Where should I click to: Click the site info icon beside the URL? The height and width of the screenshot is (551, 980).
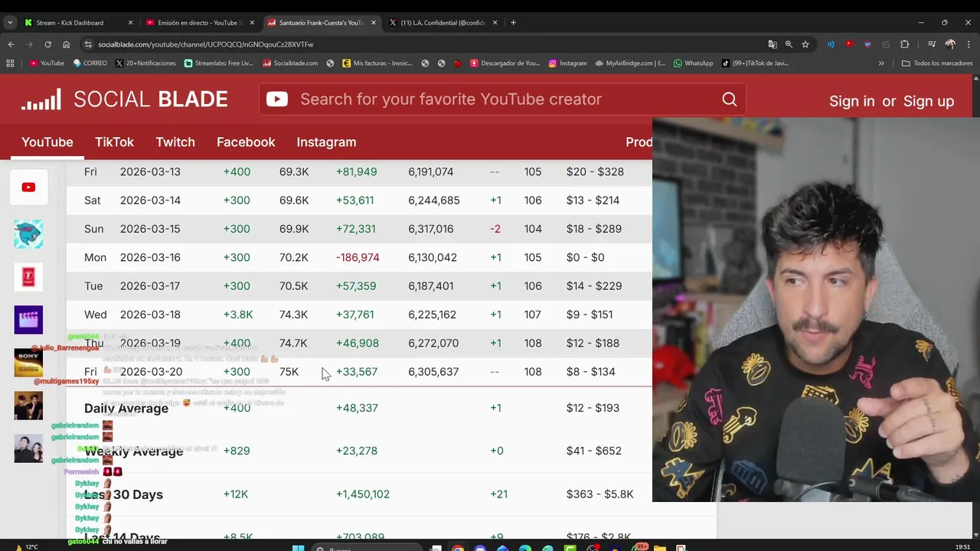point(88,44)
